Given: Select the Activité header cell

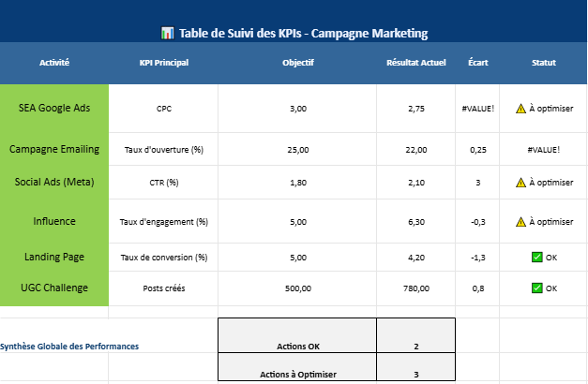Looking at the screenshot, I should pos(54,63).
